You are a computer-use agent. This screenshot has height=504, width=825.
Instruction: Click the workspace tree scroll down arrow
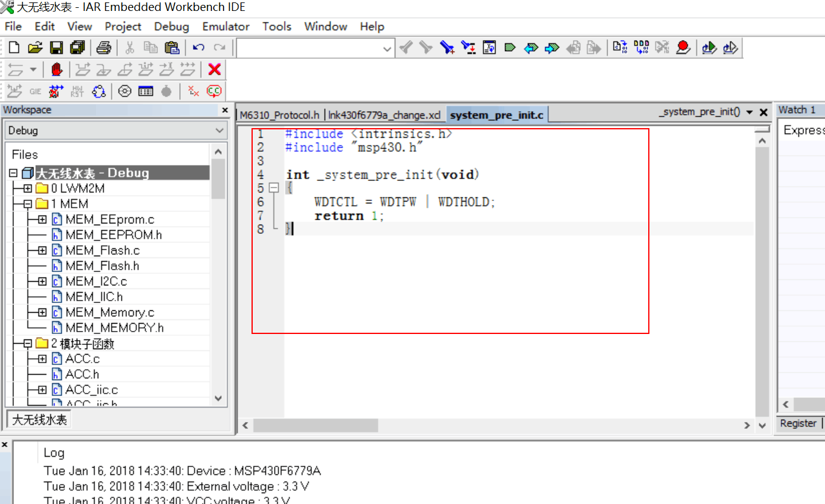coord(219,398)
